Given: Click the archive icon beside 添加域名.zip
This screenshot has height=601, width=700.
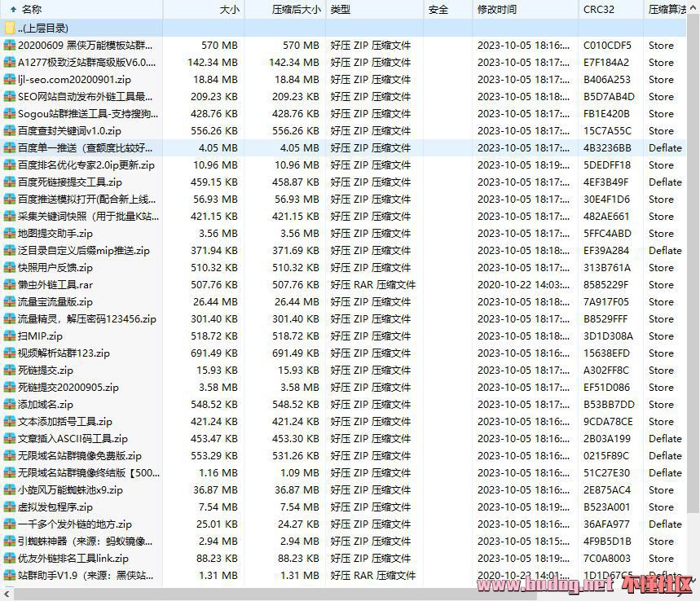Looking at the screenshot, I should [10, 405].
